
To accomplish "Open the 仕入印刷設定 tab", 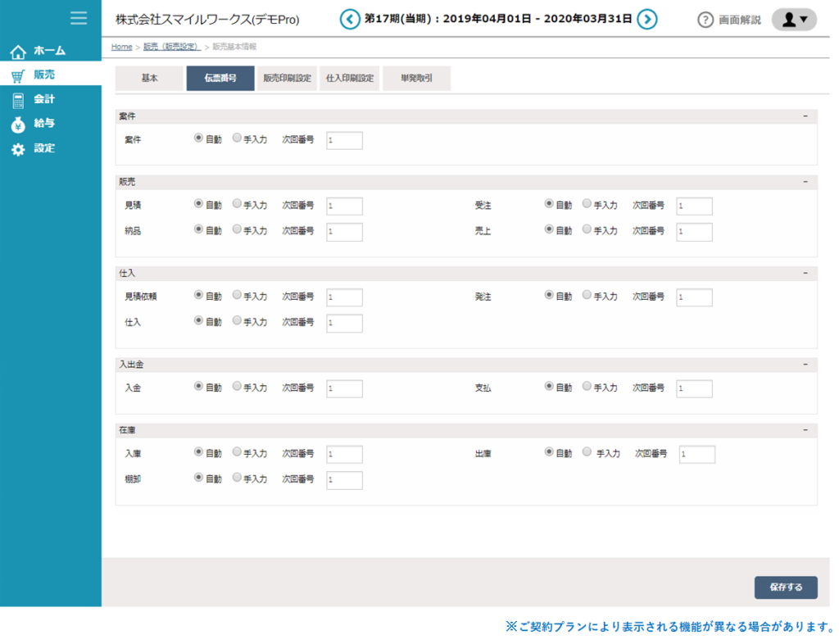I will (x=350, y=78).
